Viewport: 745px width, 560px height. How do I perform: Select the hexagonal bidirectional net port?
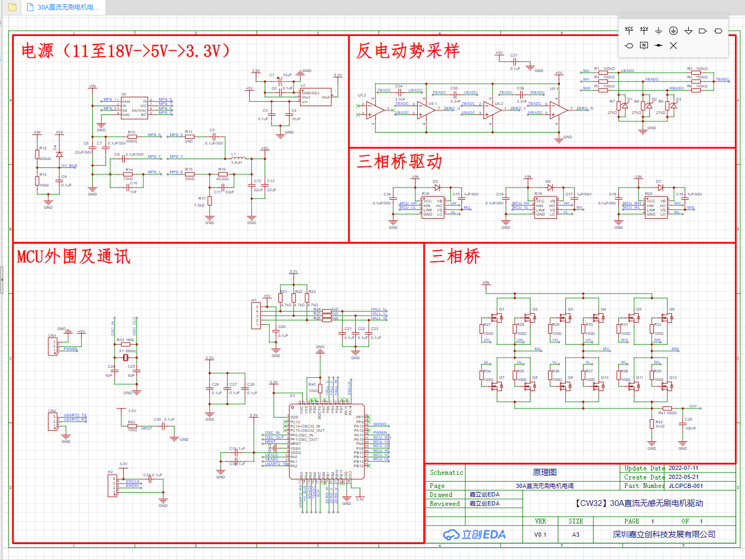pyautogui.click(x=629, y=46)
